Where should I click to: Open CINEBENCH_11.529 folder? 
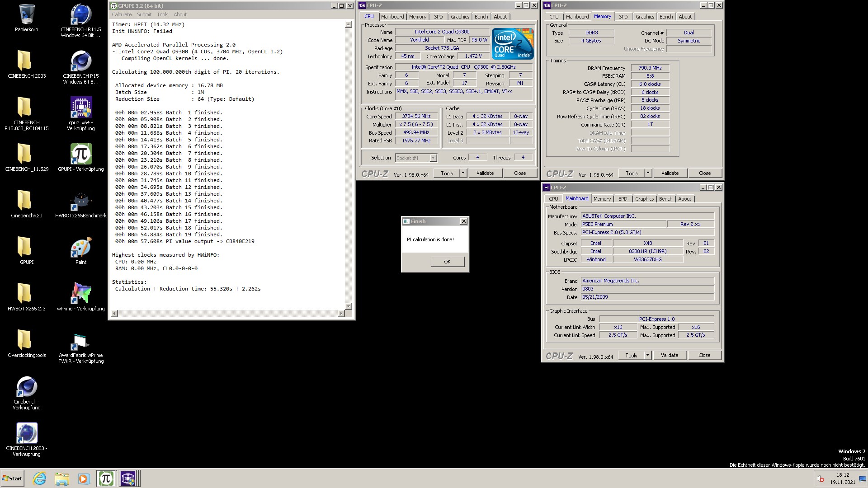click(x=27, y=157)
